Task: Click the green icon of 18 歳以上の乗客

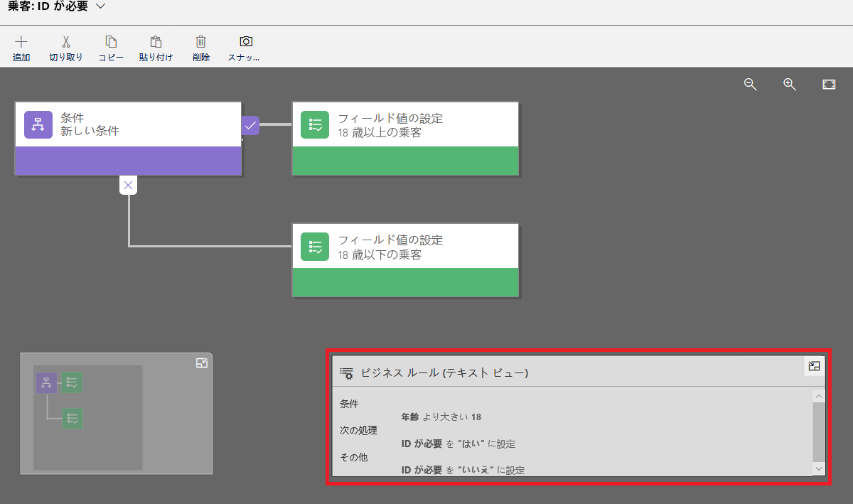Action: [315, 124]
